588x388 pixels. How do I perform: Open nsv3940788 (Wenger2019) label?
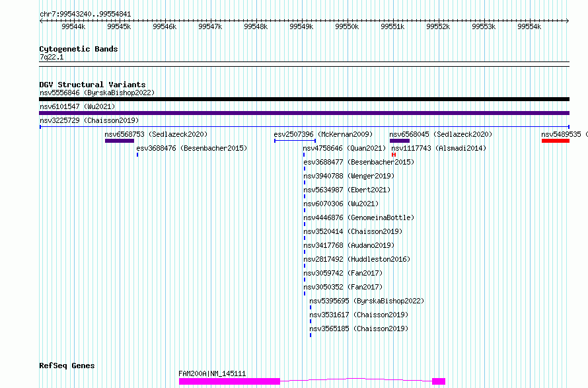click(x=349, y=176)
